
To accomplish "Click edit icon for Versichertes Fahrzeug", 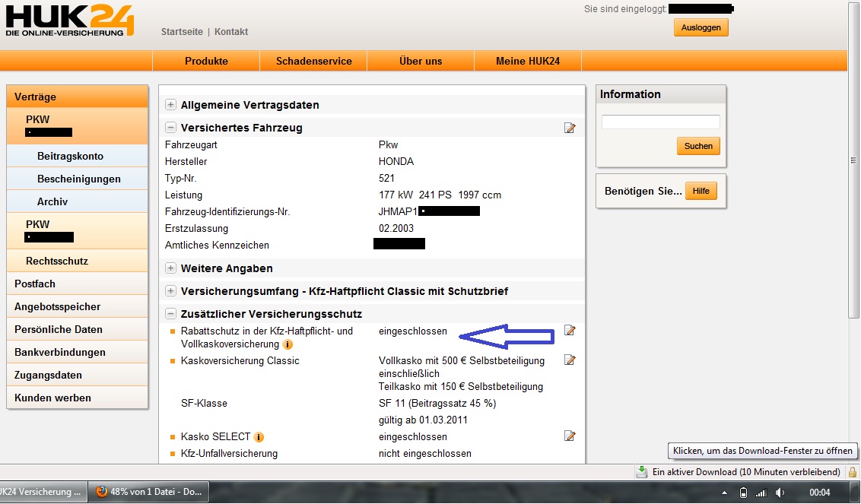I will (570, 128).
